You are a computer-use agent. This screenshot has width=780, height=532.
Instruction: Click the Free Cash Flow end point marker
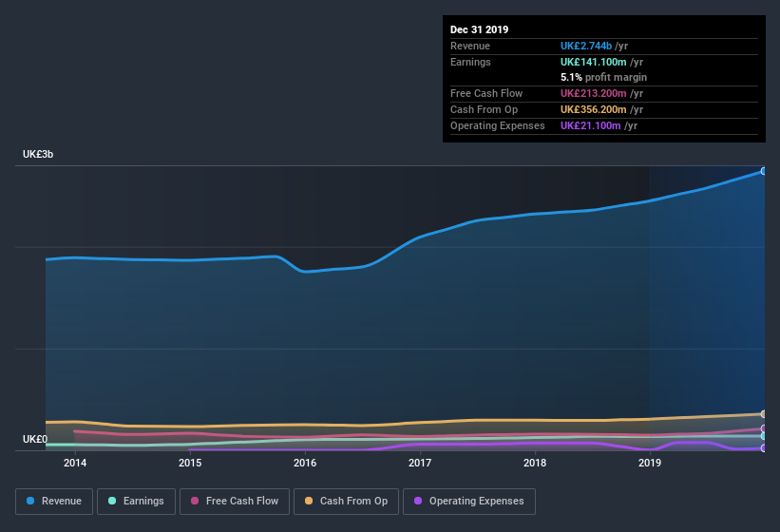click(764, 428)
